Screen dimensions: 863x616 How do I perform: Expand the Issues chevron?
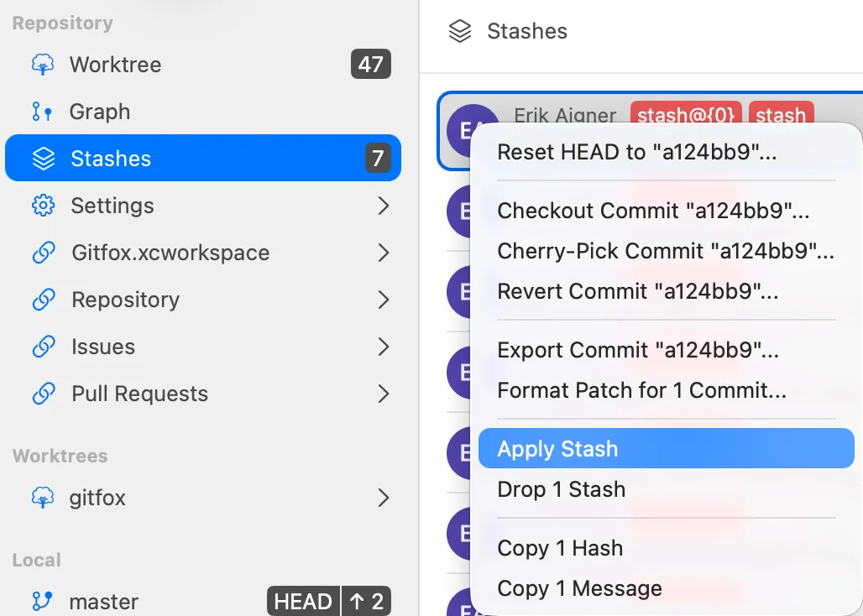[384, 347]
